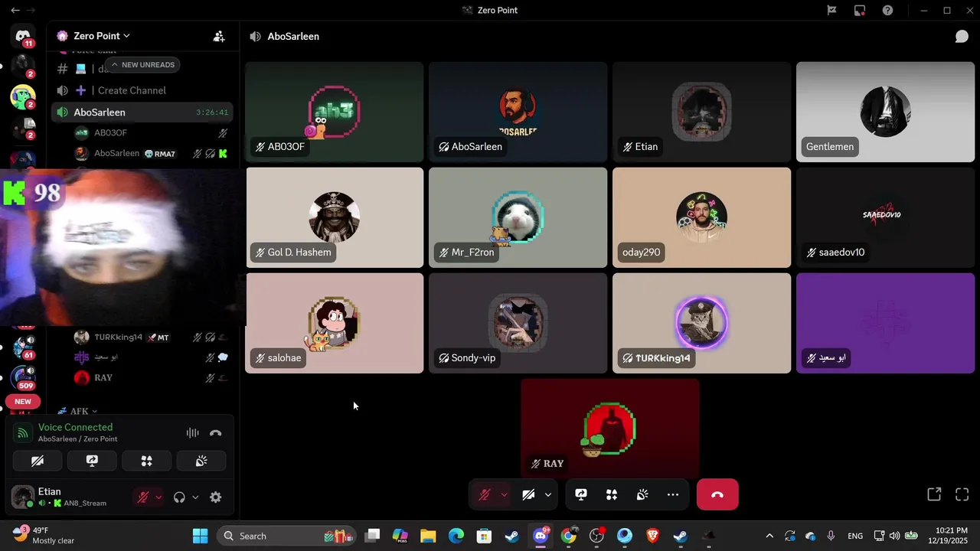The image size is (980, 551).
Task: Focus the salohae video tile
Action: pyautogui.click(x=334, y=323)
